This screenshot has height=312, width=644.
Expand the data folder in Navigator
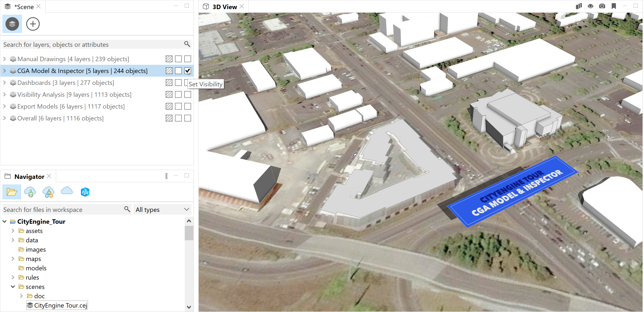pos(12,240)
